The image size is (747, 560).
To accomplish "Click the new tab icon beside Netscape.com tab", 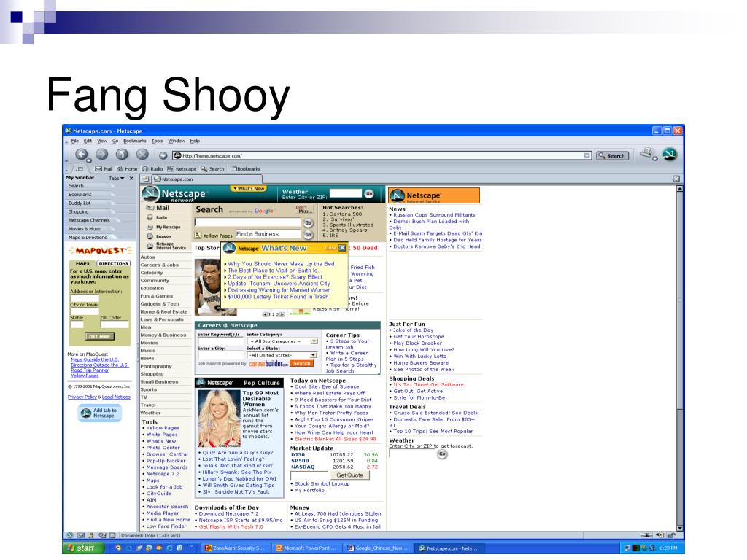I will (146, 179).
